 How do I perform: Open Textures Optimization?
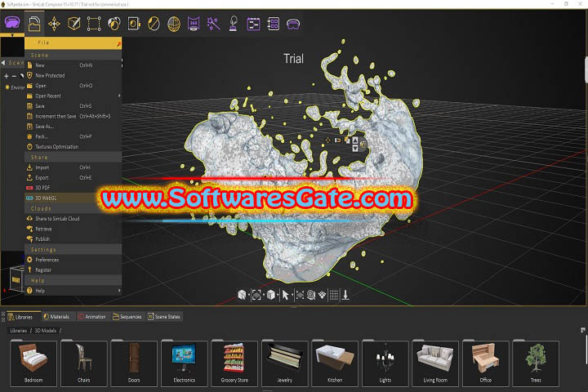[73, 147]
